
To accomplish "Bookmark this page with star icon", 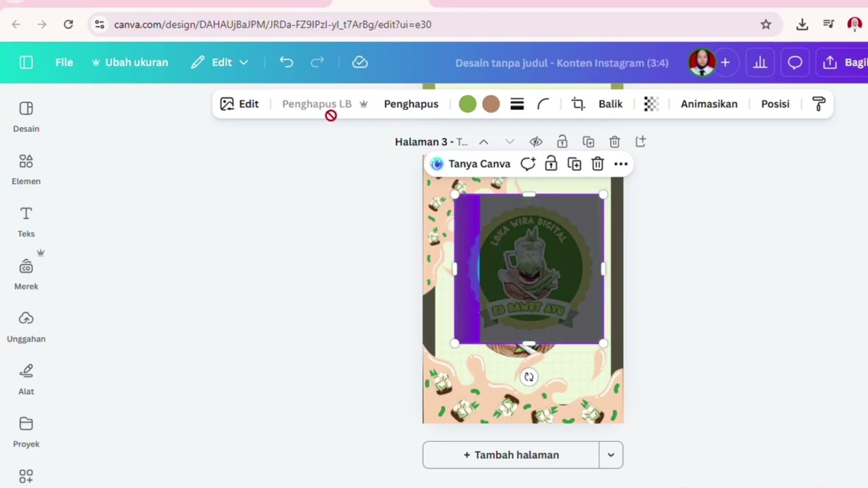I will point(766,24).
